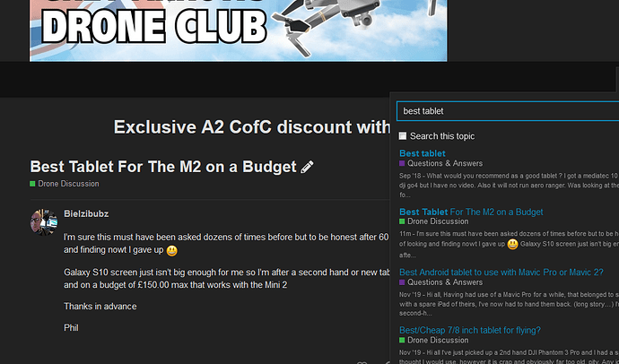The height and width of the screenshot is (364, 619).
Task: Click the Drone Club banner image
Action: click(239, 30)
